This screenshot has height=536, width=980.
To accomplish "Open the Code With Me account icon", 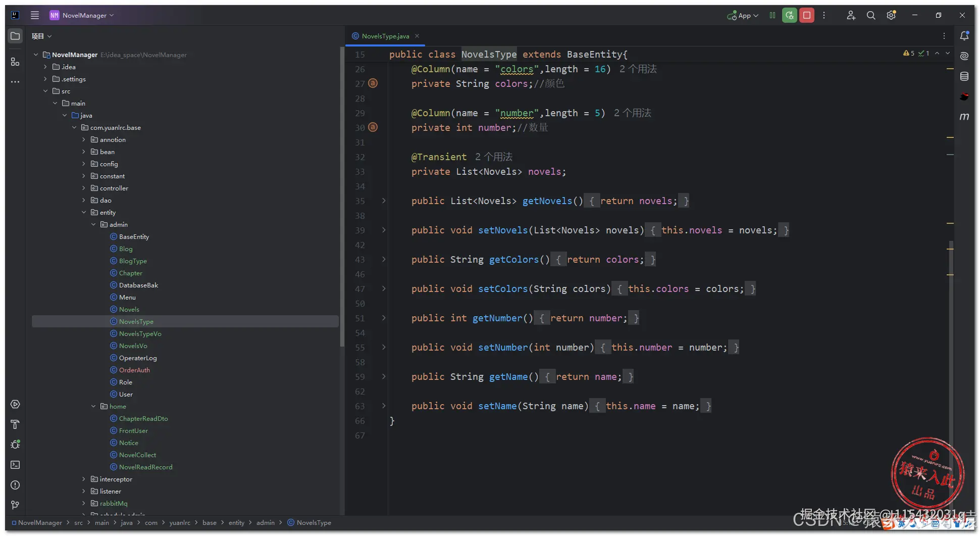I will pos(851,15).
